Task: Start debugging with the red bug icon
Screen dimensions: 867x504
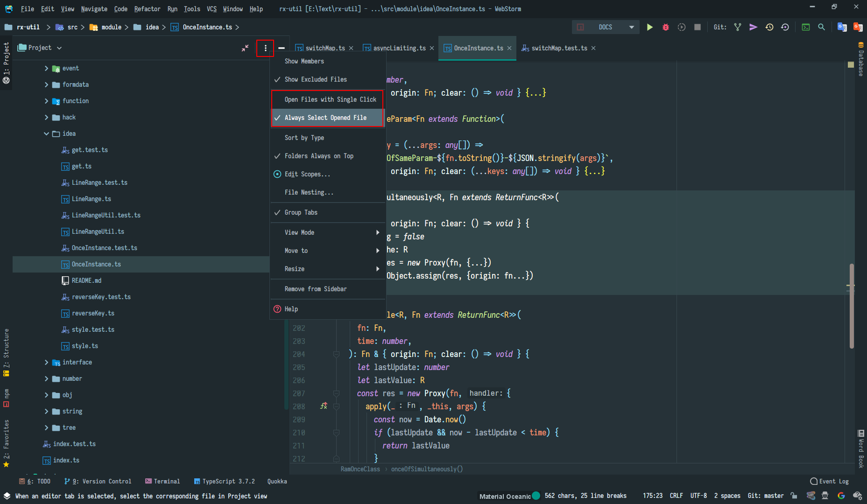Action: 666,27
